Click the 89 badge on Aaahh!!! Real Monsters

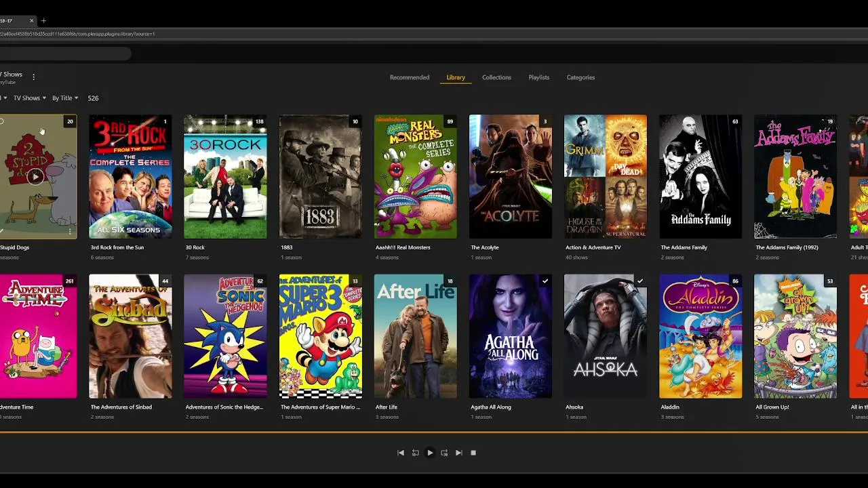450,121
